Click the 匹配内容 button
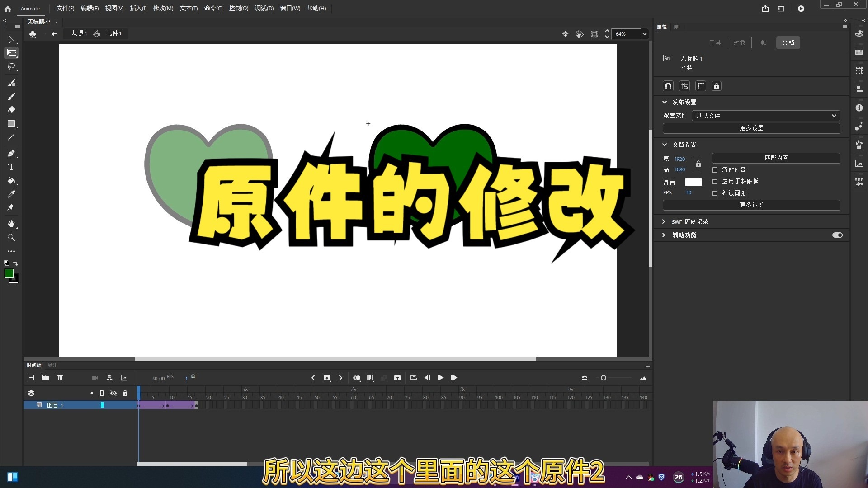 pyautogui.click(x=775, y=158)
